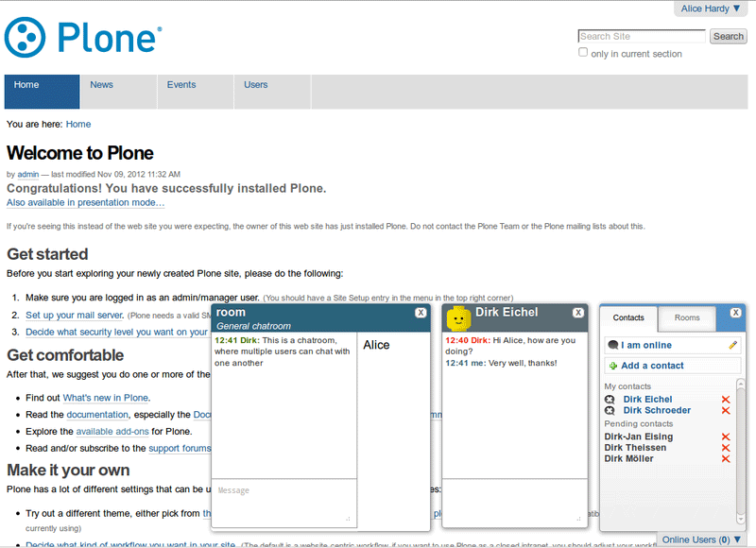Click the green plus Add contact icon
756x548 pixels.
click(x=613, y=366)
